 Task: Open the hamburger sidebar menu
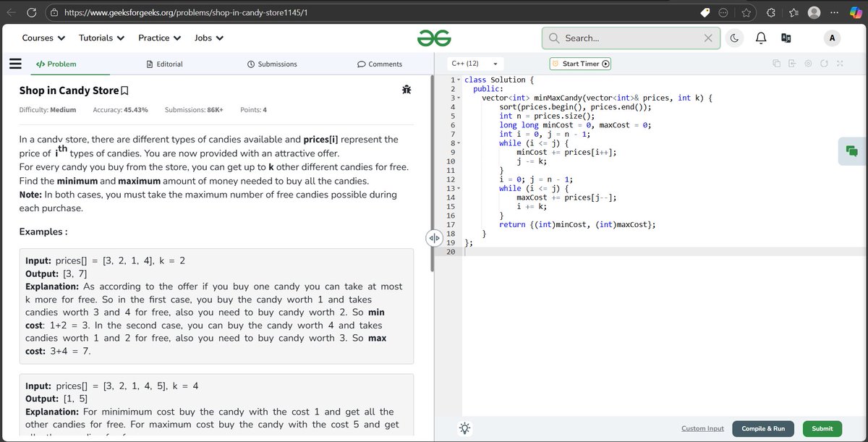(x=14, y=64)
